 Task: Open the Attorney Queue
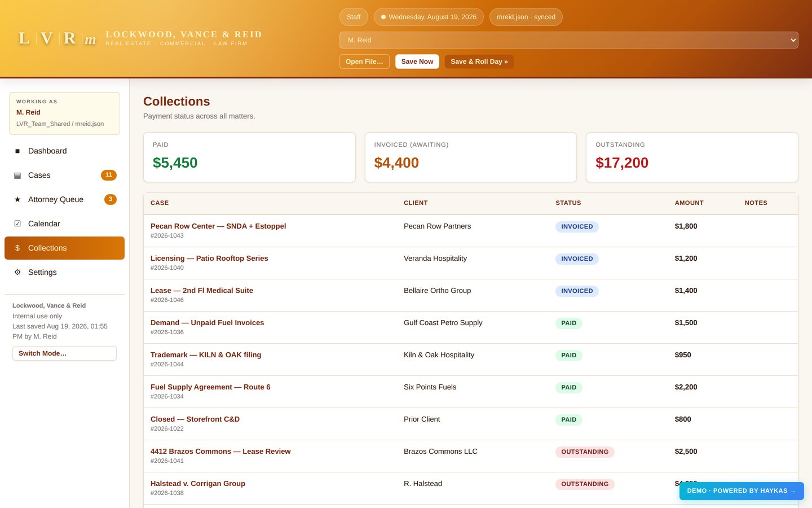[x=64, y=200]
